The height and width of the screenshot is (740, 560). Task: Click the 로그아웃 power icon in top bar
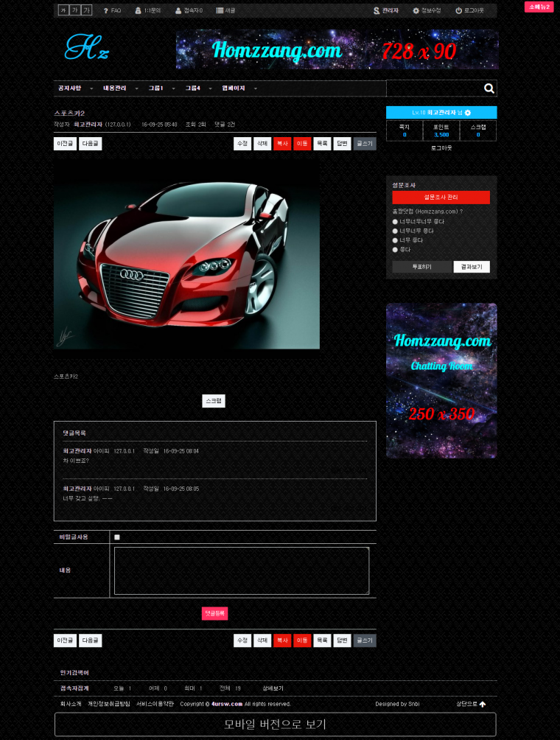click(458, 11)
